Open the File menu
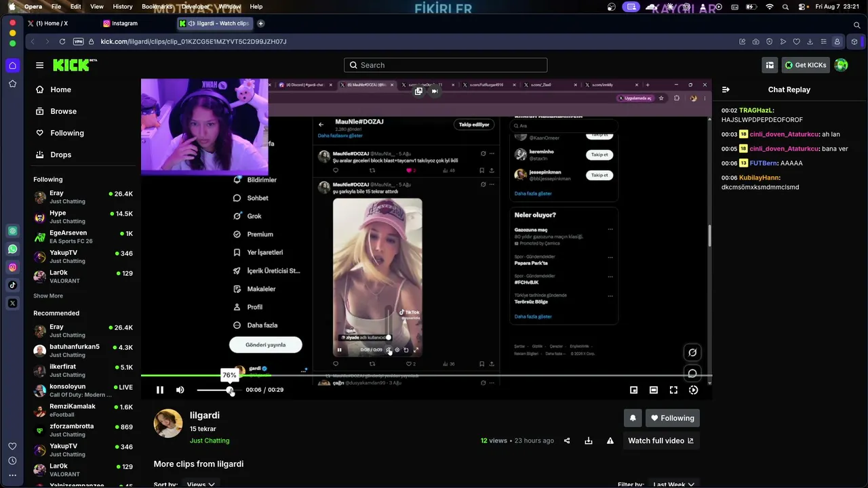 [56, 7]
